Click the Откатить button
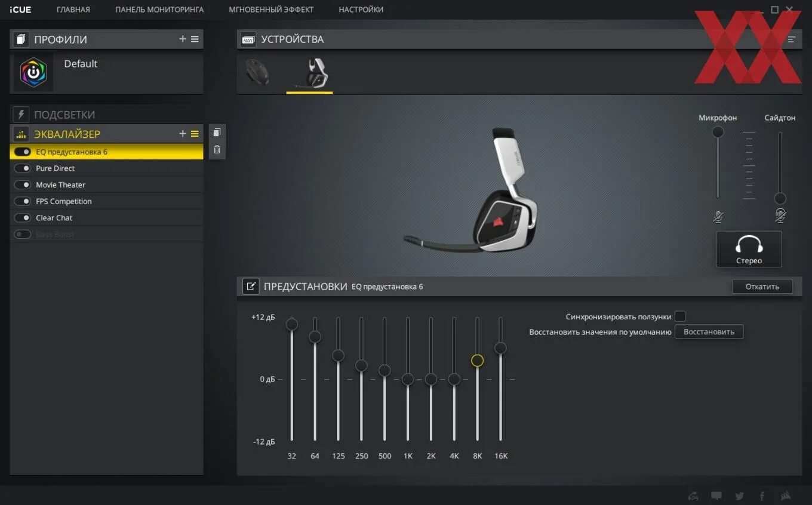Viewport: 812px width, 505px height. point(762,287)
